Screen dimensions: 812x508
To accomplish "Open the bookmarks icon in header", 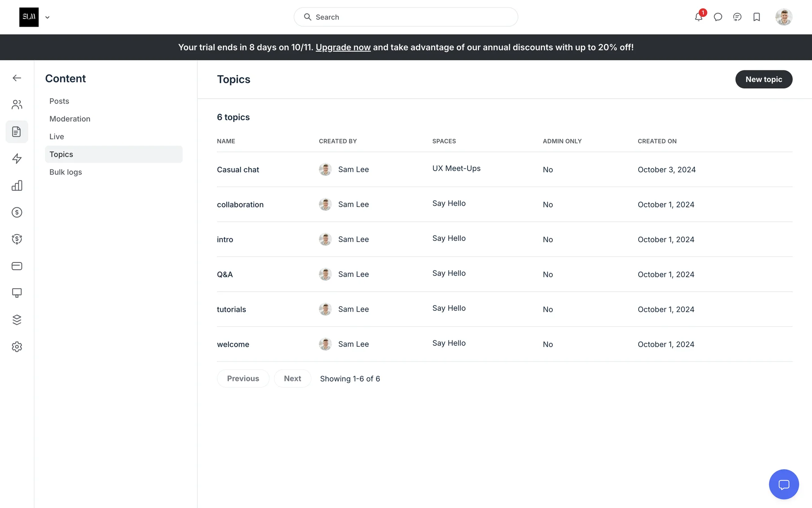I will coord(757,17).
